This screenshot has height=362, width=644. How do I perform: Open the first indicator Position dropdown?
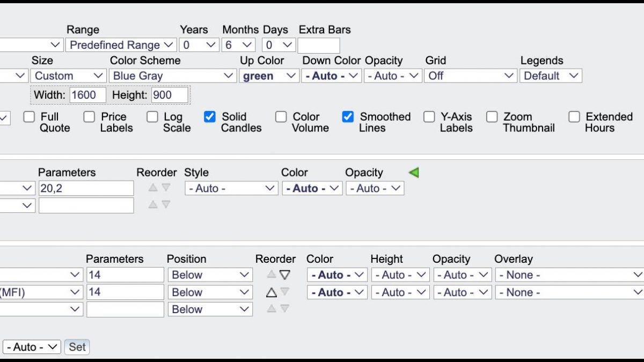tap(210, 275)
